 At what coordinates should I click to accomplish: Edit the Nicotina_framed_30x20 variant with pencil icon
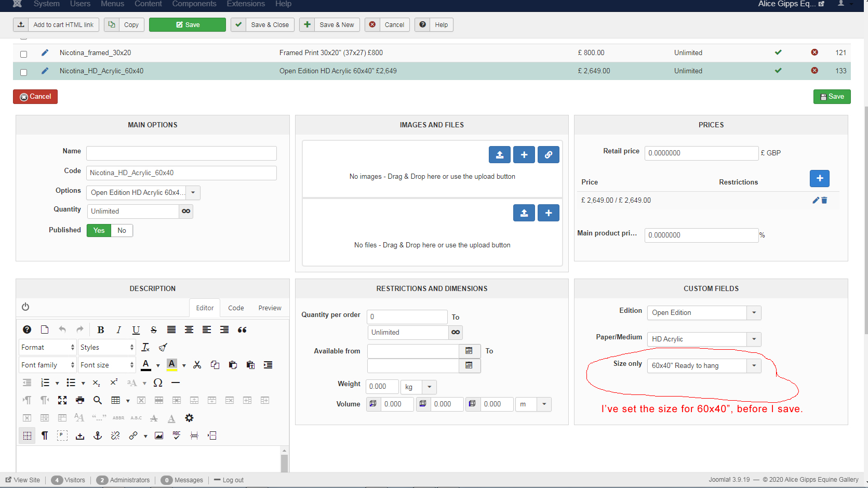point(45,52)
